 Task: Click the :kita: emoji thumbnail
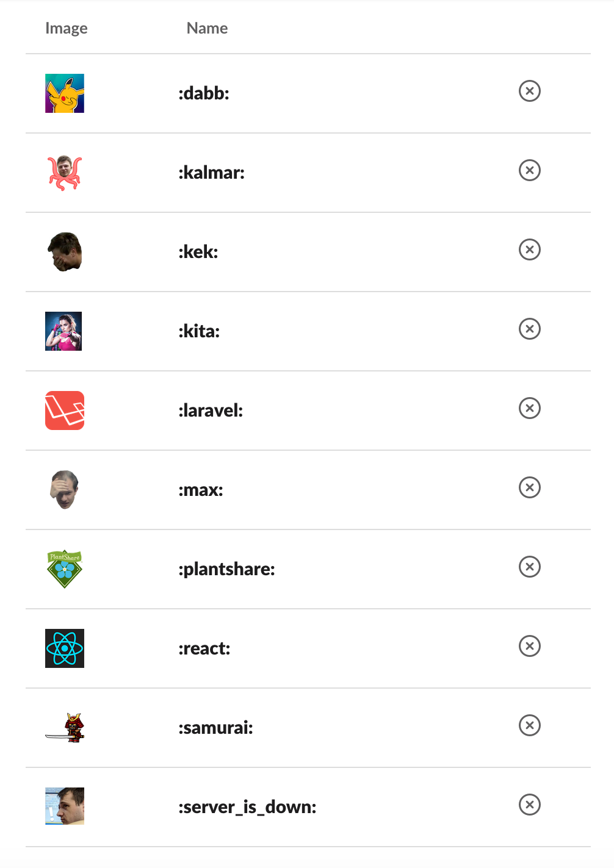pos(64,331)
